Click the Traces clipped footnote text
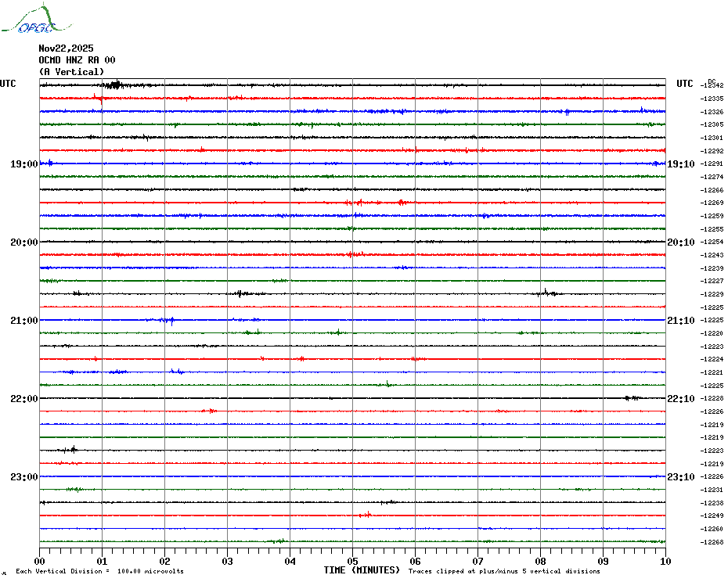 pos(504,571)
